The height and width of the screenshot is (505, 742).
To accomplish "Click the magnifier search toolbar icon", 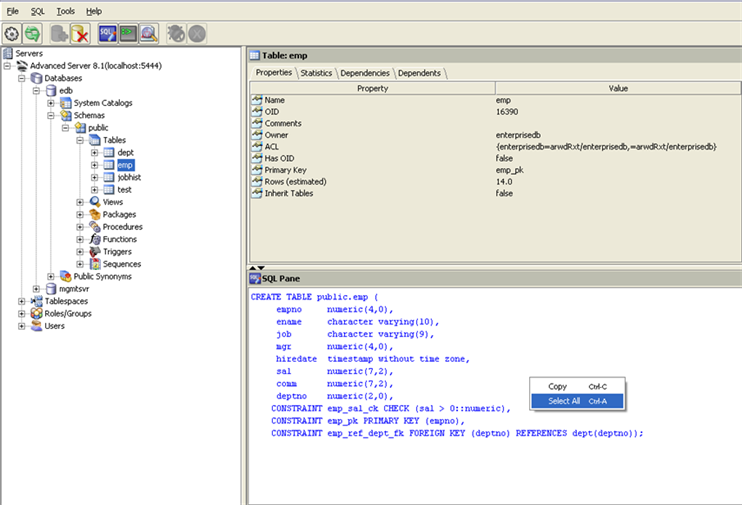I will click(x=149, y=33).
